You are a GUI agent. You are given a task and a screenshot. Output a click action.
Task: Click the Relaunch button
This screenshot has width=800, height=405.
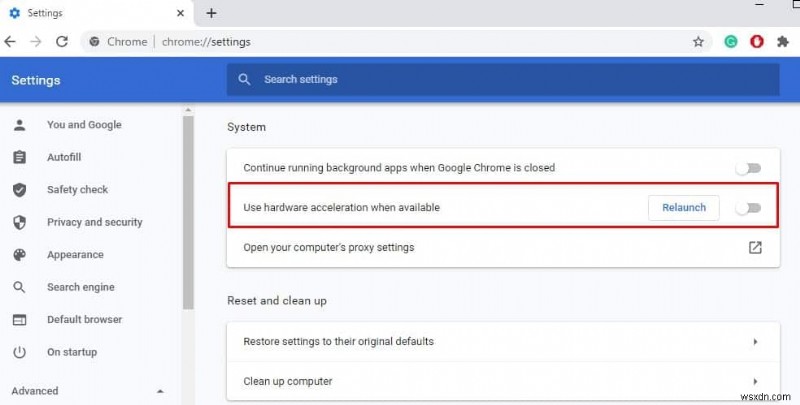(x=684, y=208)
